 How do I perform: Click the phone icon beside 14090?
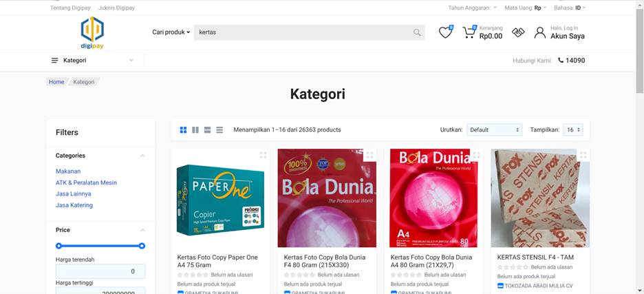point(561,61)
